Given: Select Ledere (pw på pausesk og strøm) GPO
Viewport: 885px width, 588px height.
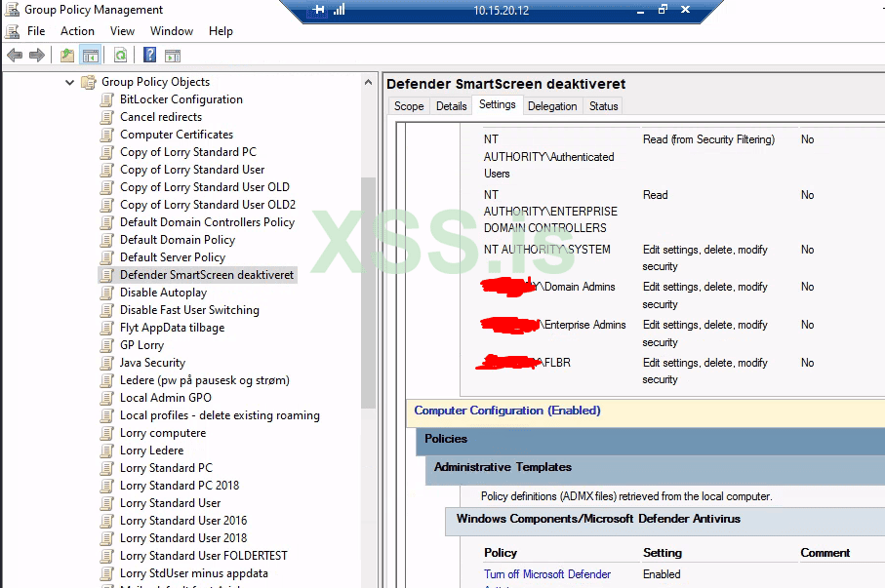Looking at the screenshot, I should [x=204, y=380].
